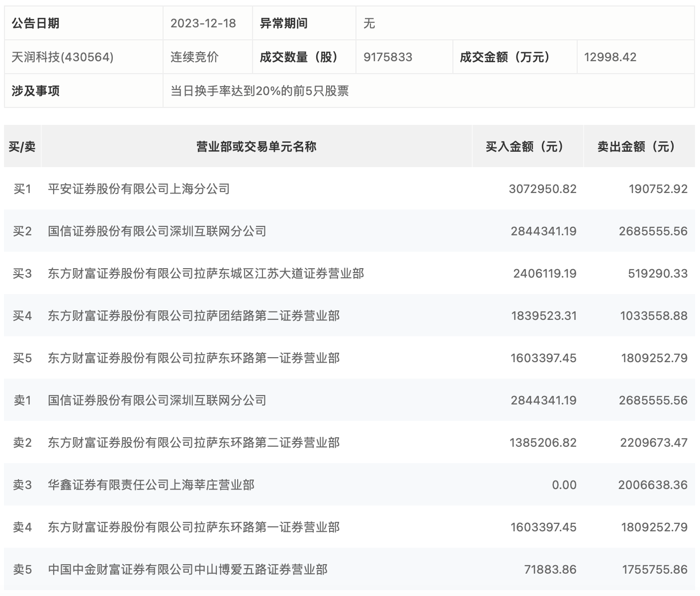Select buy amount 1385206.82
This screenshot has height=596, width=700.
click(x=543, y=443)
